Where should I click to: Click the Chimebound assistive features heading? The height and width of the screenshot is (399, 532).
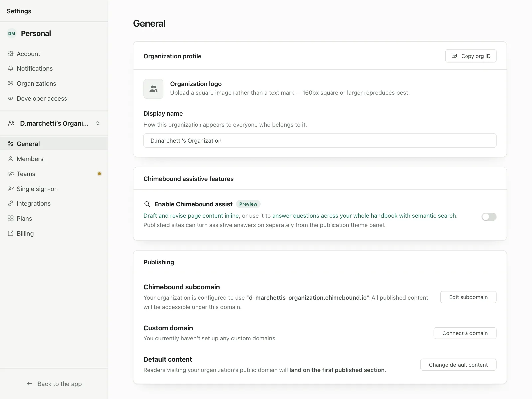pos(189,179)
